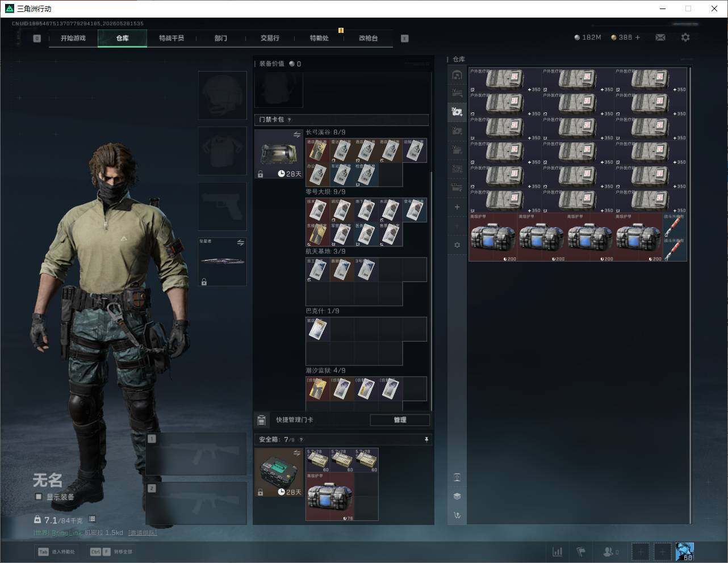Image resolution: width=728 pixels, height=563 pixels.
Task: Click the small square icon right of 改枪台
Action: (405, 39)
